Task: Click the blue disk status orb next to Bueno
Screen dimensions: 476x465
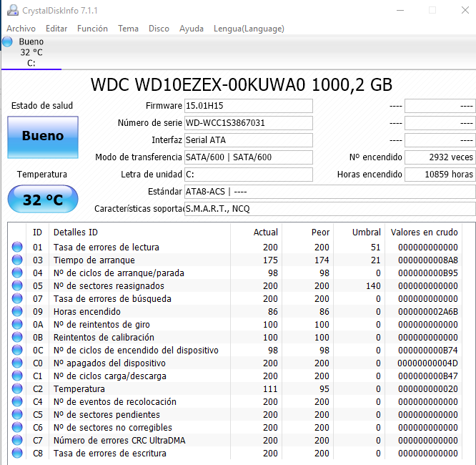Action: pyautogui.click(x=7, y=41)
